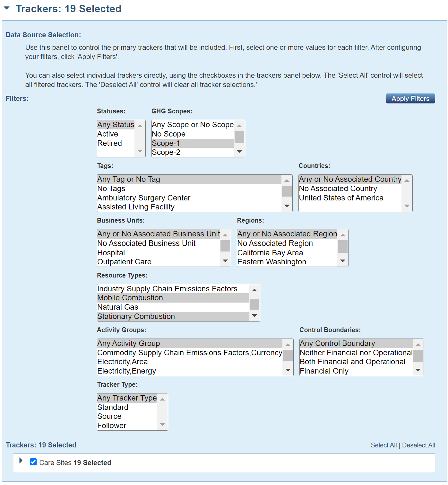Click up arrow of Tags list scrollbar

coord(287,181)
